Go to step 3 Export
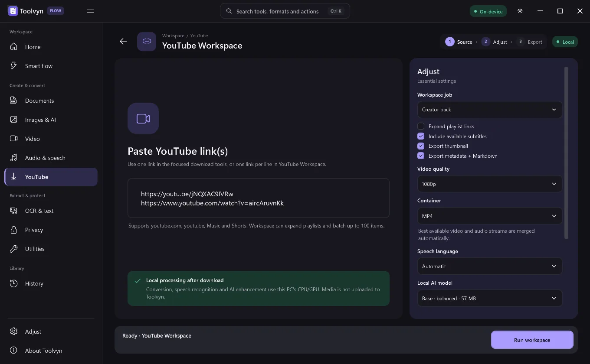Image resolution: width=590 pixels, height=364 pixels. (530, 42)
